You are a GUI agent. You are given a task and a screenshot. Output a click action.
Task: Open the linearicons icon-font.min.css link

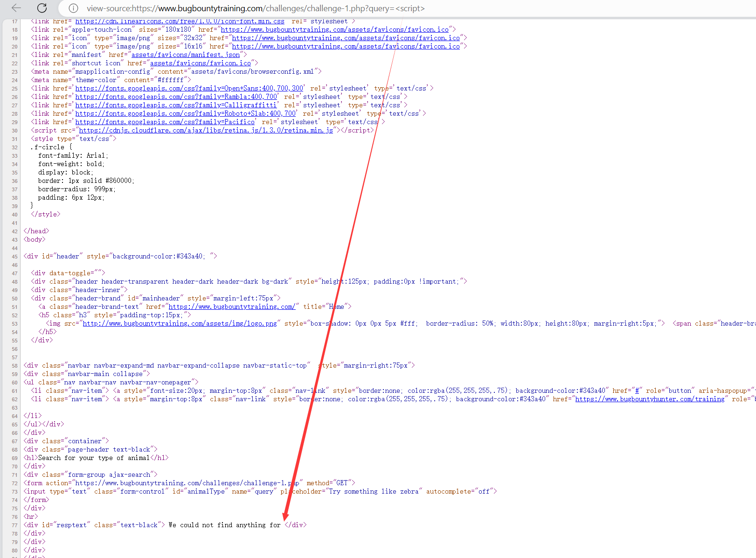180,21
